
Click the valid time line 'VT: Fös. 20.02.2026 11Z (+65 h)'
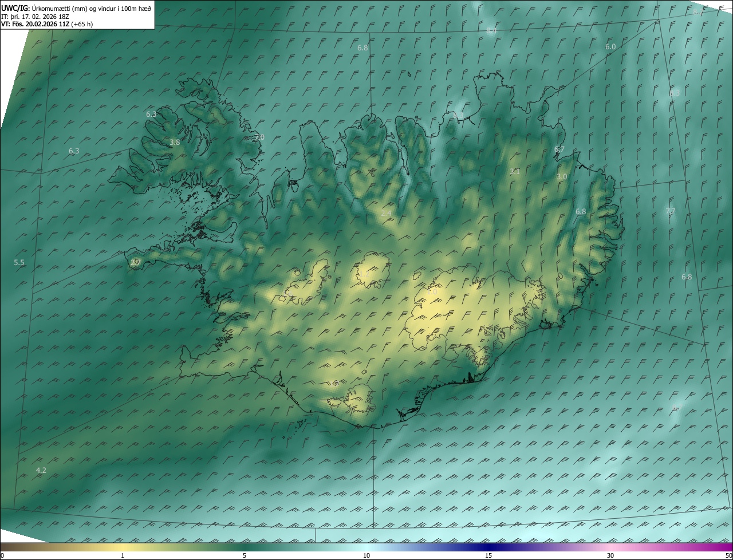pos(47,24)
